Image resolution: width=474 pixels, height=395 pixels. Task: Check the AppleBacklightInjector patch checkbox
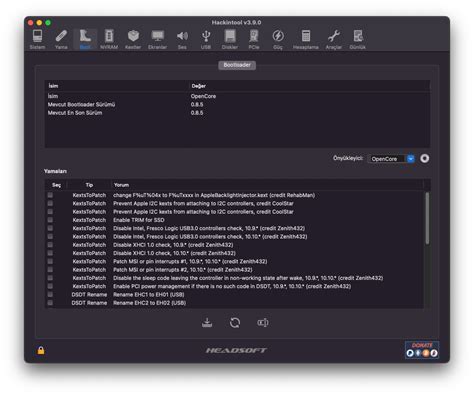click(50, 195)
